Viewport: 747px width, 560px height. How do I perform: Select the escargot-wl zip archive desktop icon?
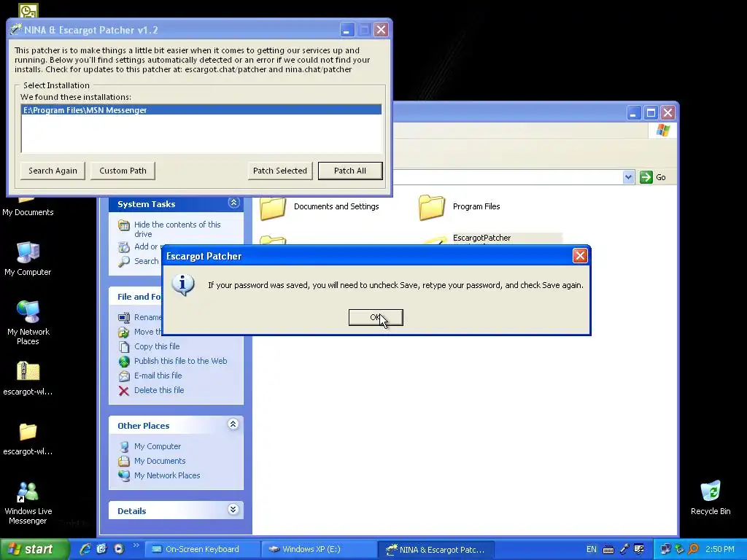(x=28, y=378)
